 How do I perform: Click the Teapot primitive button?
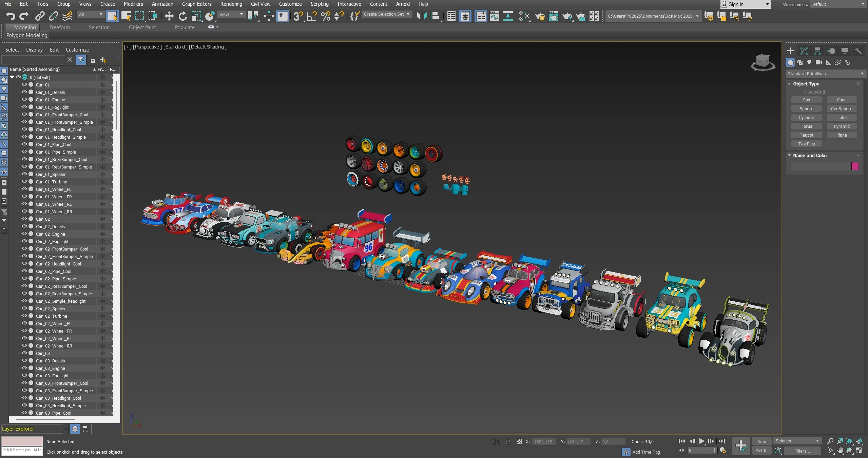pyautogui.click(x=806, y=135)
